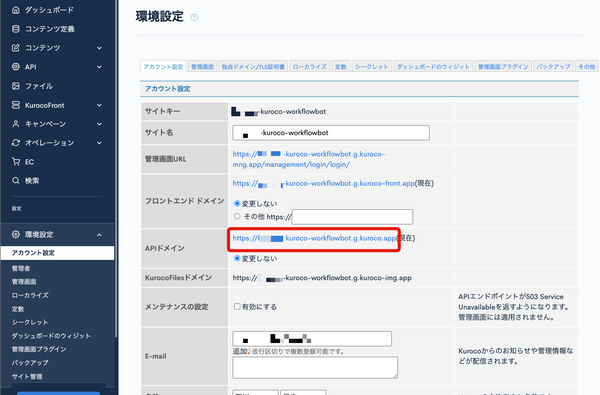Viewport: 600px width, 395px height.
Task: Click the KurocoFront server icon
Action: (x=16, y=105)
